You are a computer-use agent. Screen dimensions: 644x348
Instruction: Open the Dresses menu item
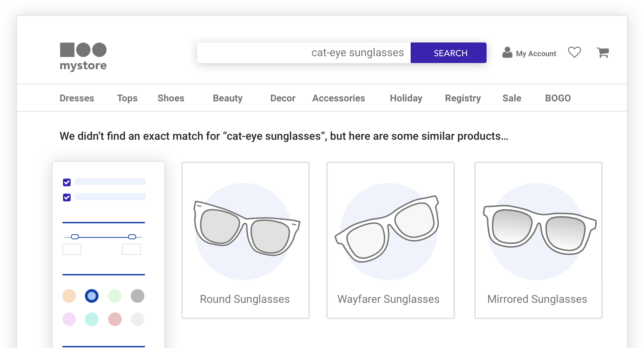coord(77,98)
